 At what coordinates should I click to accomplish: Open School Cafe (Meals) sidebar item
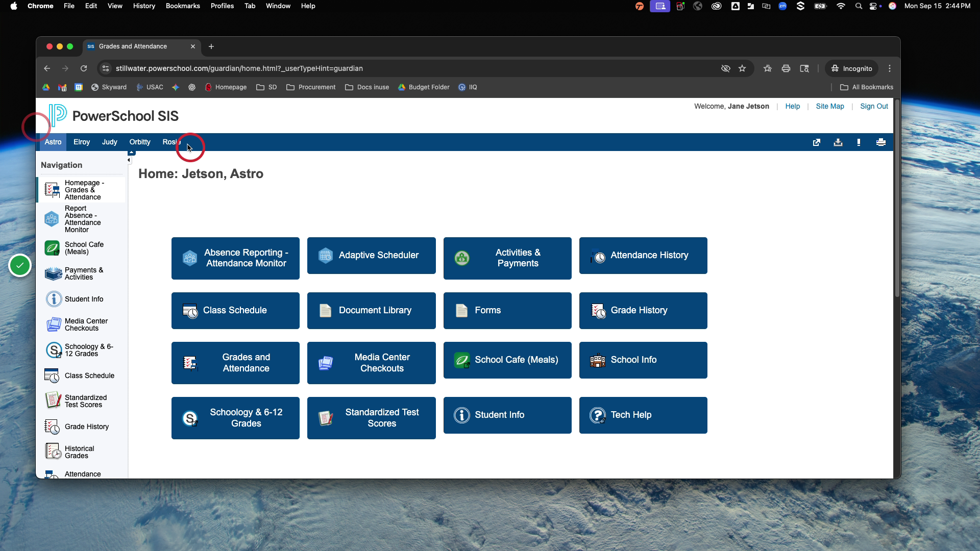[82, 248]
